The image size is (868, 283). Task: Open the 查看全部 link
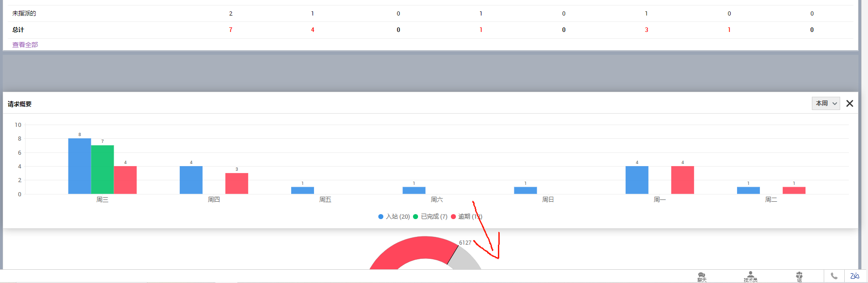click(25, 45)
